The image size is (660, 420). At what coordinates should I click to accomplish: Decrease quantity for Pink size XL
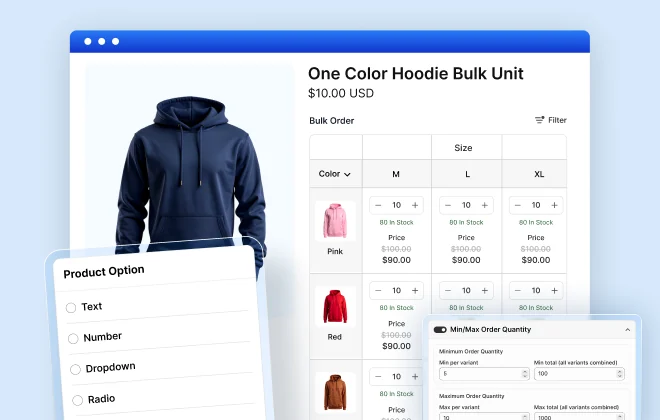518,205
